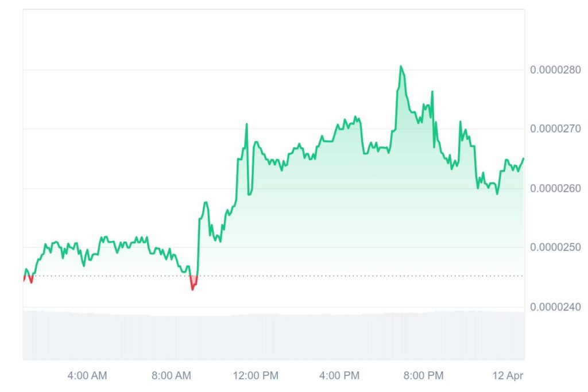
Task: Click the 0.0000240 price axis label
Action: tap(555, 307)
